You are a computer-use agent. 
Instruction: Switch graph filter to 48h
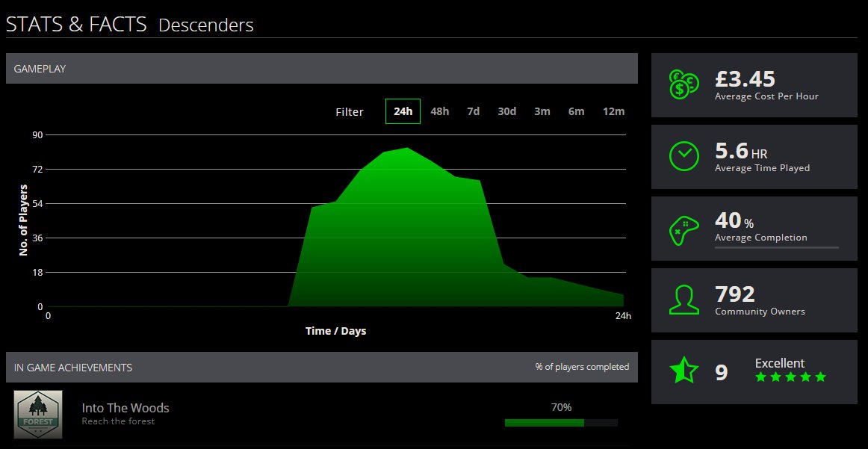(439, 111)
